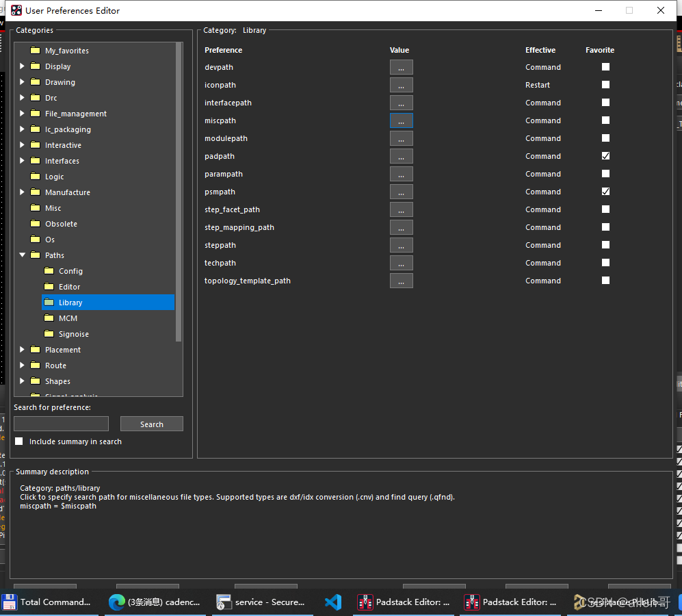Click the Os folder icon
682x616 pixels.
coord(36,239)
